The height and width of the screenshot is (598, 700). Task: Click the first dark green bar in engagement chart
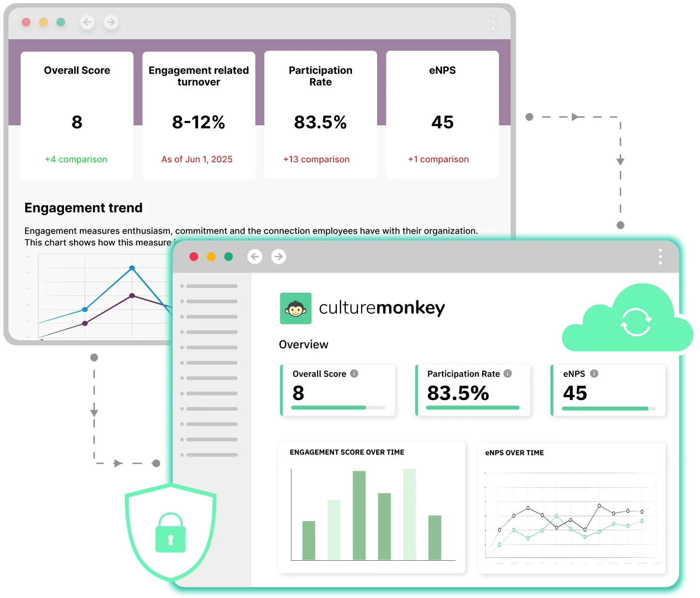(x=309, y=540)
